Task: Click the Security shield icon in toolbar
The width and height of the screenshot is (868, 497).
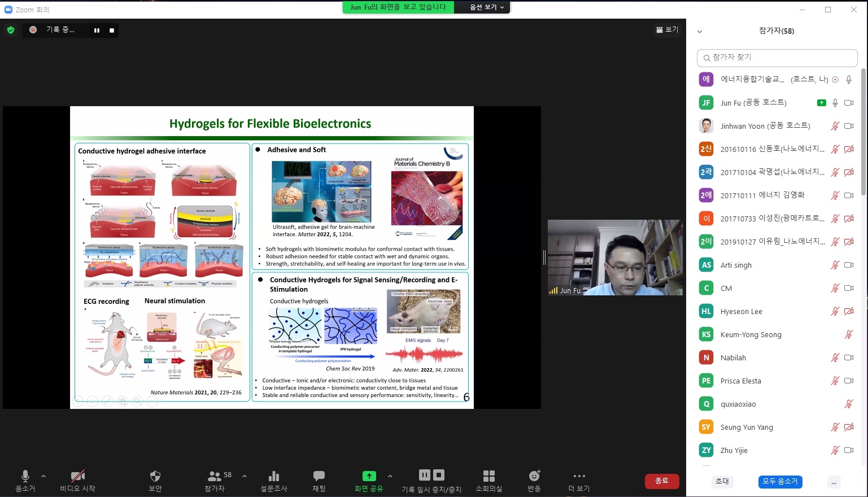Action: [x=155, y=476]
